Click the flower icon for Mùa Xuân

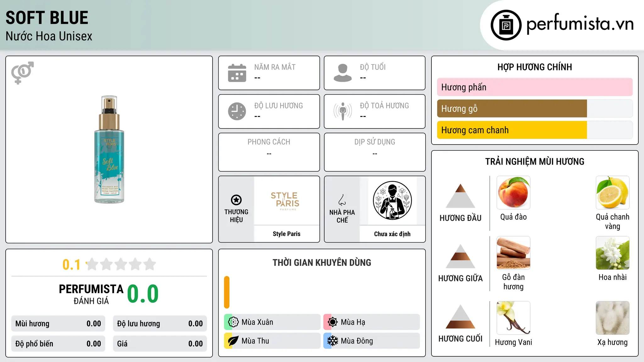coord(233,322)
